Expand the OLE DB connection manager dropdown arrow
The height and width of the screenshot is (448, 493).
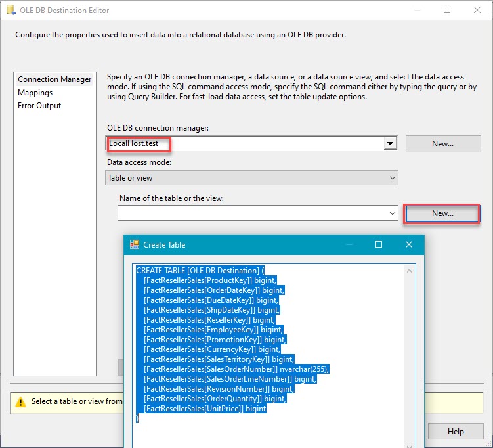click(390, 143)
